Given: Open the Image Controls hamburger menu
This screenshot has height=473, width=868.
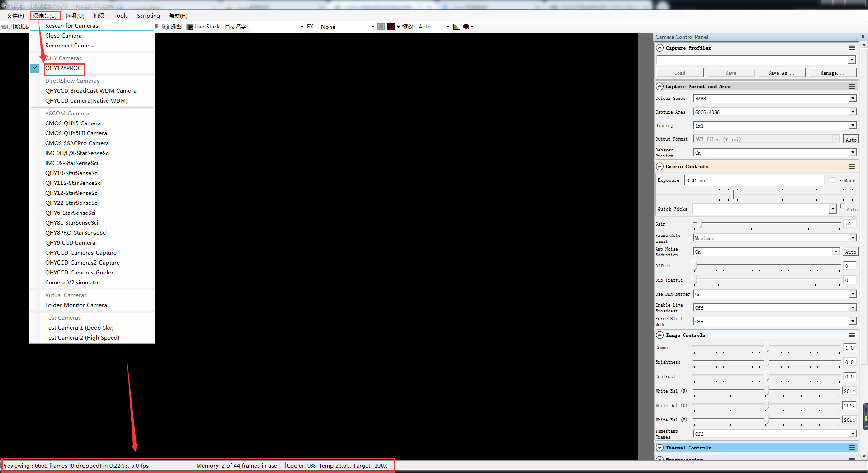Looking at the screenshot, I should (852, 335).
